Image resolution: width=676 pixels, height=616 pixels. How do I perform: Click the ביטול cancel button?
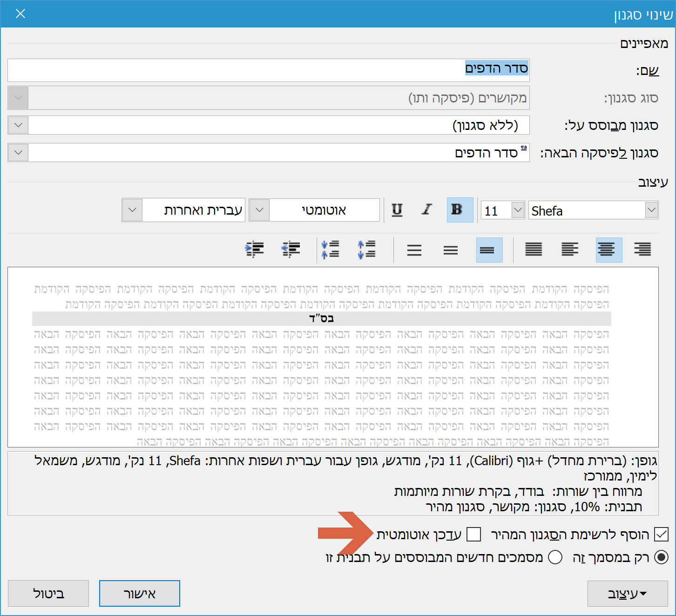click(48, 594)
